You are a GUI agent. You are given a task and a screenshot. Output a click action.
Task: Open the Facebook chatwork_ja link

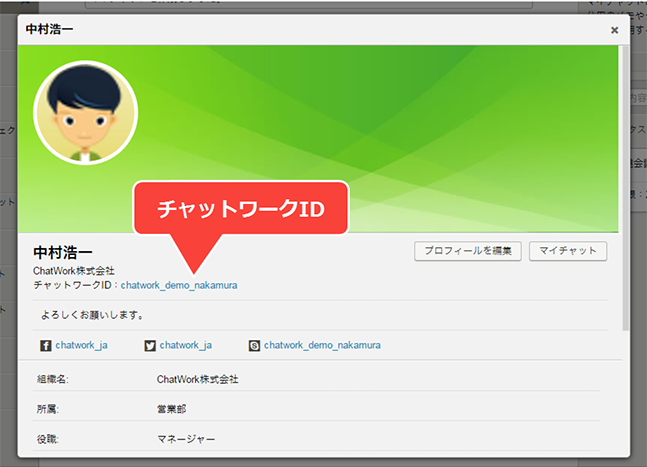pos(82,345)
